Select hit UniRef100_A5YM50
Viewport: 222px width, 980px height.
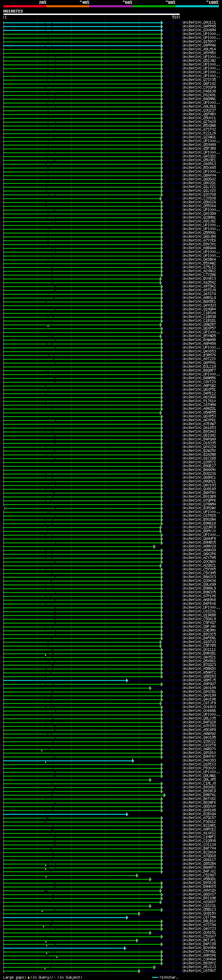click(x=199, y=53)
